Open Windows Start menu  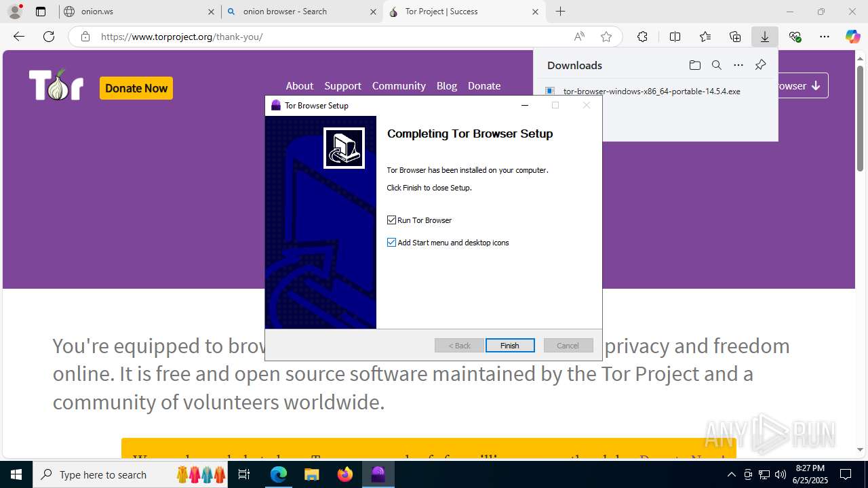pos(16,474)
